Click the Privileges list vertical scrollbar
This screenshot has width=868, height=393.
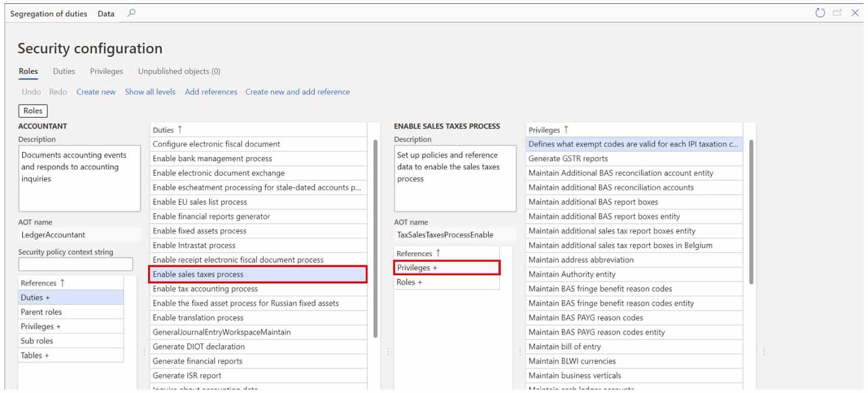pos(751,212)
